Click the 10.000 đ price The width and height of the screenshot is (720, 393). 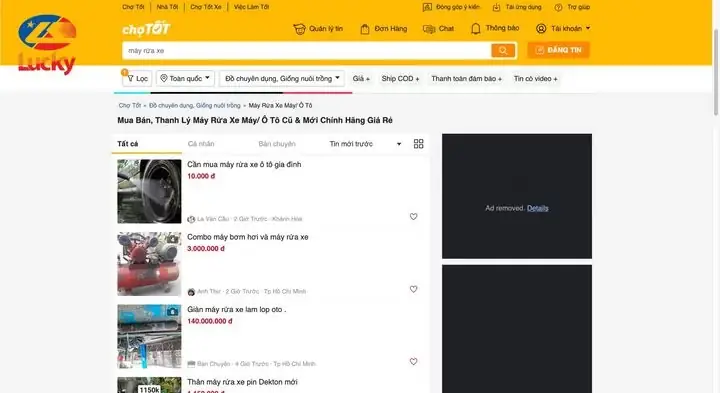pyautogui.click(x=201, y=176)
